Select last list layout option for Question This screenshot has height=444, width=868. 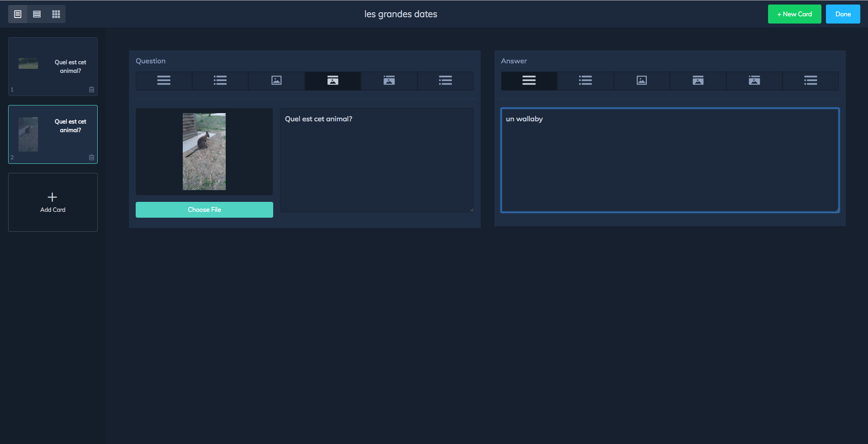pos(446,81)
